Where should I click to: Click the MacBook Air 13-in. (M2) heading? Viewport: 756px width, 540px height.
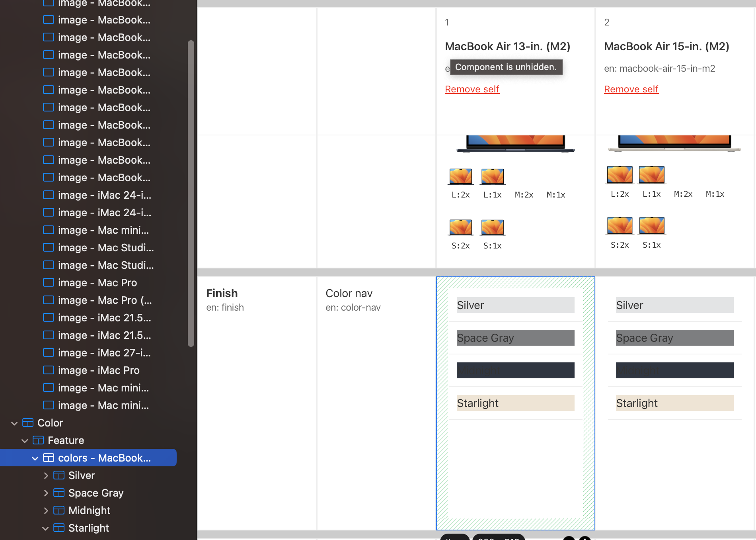(x=508, y=47)
